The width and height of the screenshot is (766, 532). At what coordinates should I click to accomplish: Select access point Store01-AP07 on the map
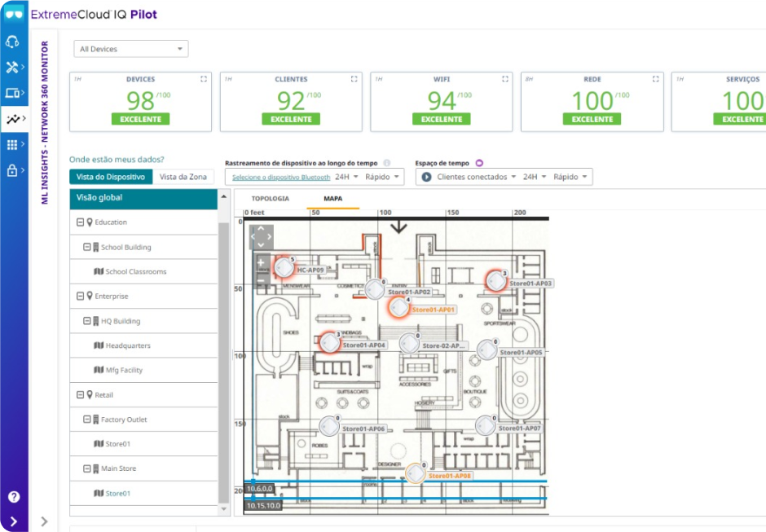[x=485, y=426]
